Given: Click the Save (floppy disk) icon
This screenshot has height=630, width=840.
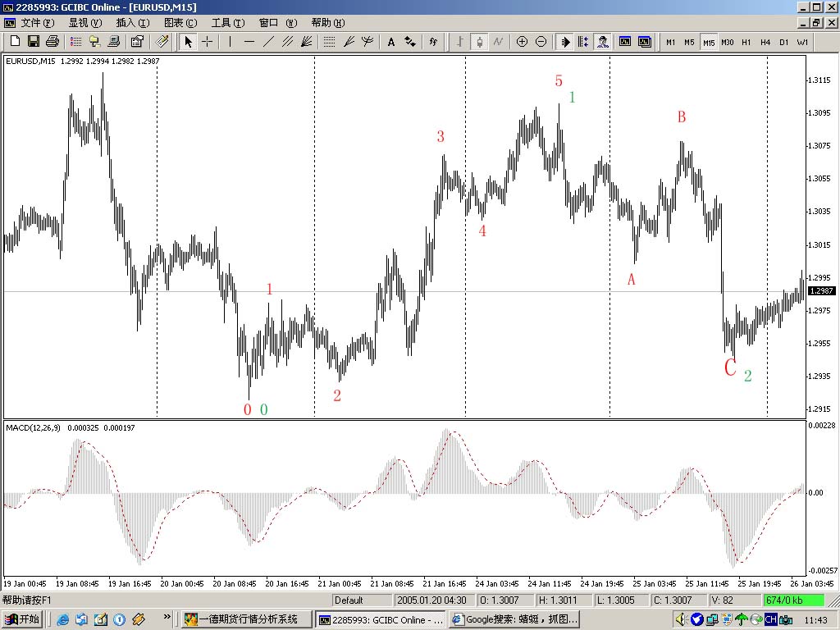Looking at the screenshot, I should click(x=34, y=42).
